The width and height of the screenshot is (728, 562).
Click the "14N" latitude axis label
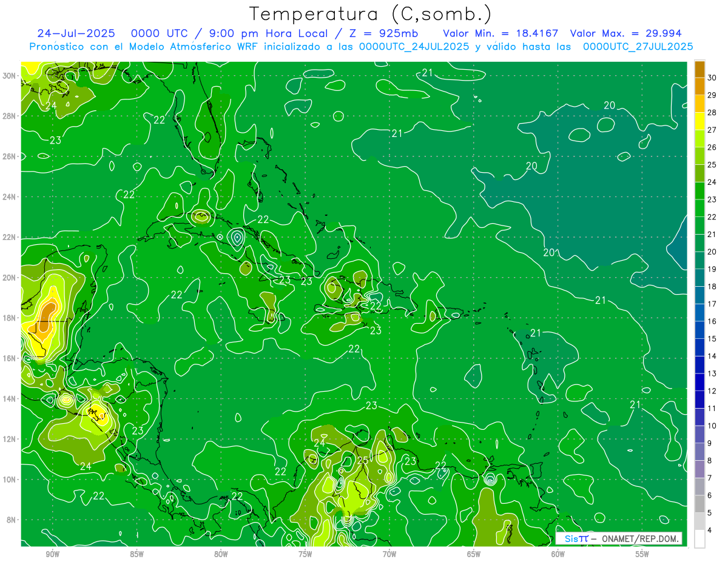tap(10, 398)
